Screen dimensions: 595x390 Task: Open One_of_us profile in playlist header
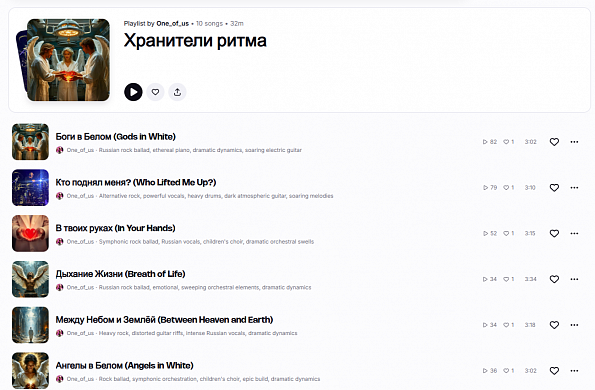point(172,24)
